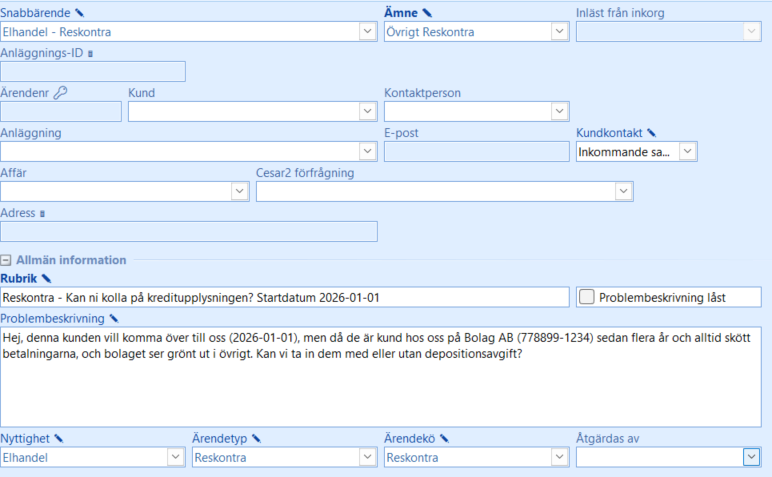
Task: Click into the Rubrik text field
Action: (x=284, y=298)
